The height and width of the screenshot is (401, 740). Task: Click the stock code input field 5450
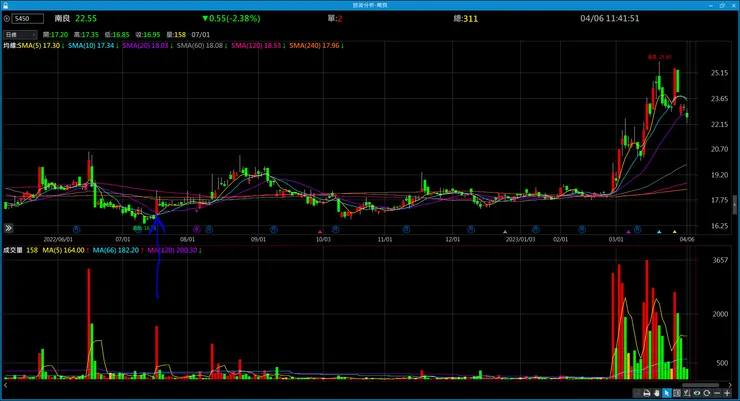(x=28, y=18)
